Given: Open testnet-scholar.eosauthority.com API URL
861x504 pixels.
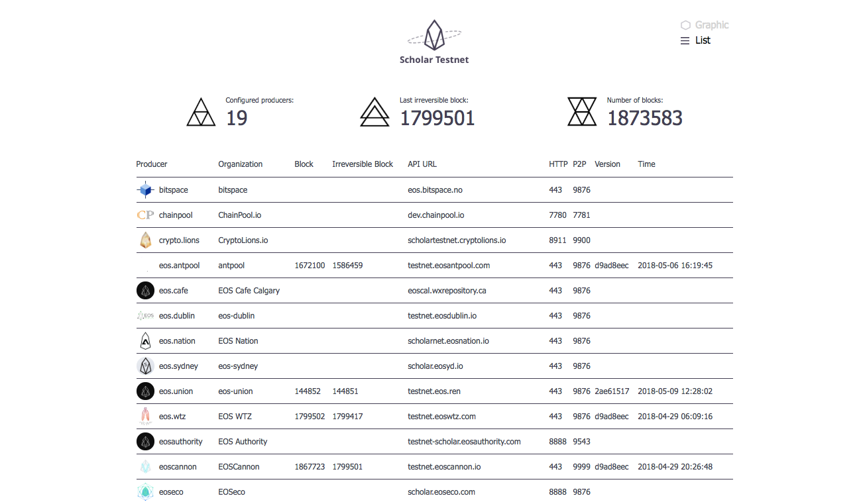Looking at the screenshot, I should 464,442.
